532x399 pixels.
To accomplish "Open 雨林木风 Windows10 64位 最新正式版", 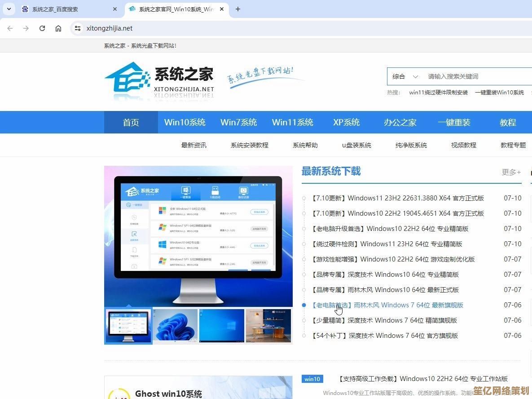I will click(386, 290).
